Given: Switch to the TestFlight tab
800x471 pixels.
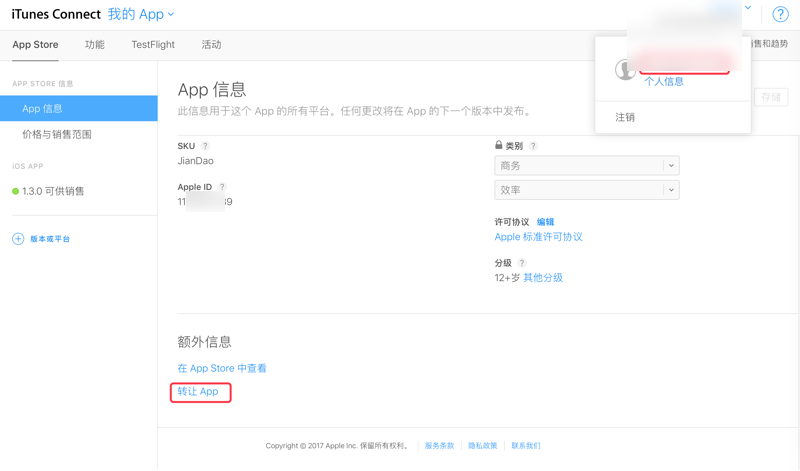Looking at the screenshot, I should point(153,44).
